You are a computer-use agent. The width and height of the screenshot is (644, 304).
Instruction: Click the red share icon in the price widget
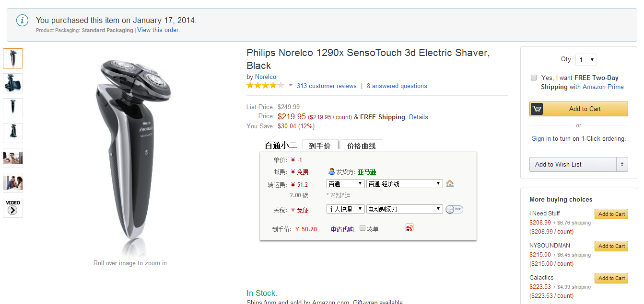click(410, 228)
